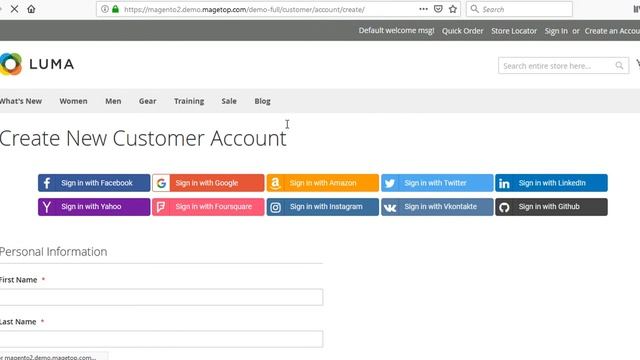Open What's New menu
Screen dimensions: 640x360
tap(21, 101)
